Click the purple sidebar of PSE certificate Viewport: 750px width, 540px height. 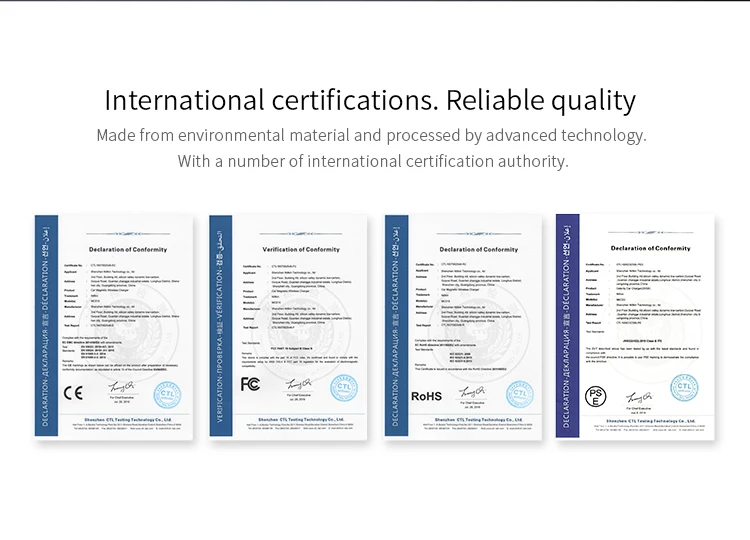click(x=567, y=326)
